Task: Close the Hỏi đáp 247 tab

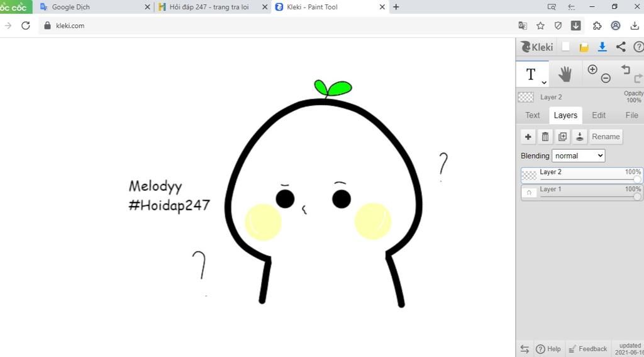Action: click(265, 7)
